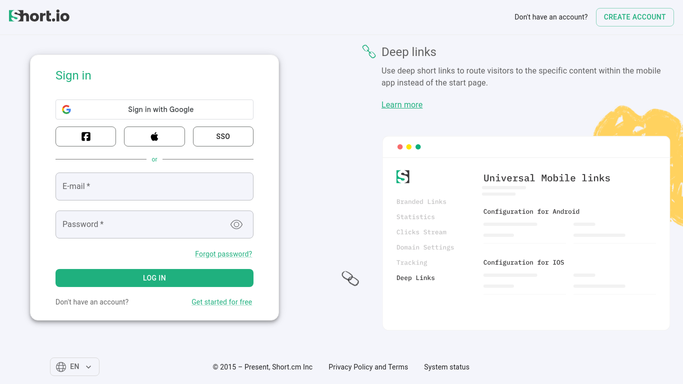This screenshot has width=683, height=384.
Task: Open the Forgot password link
Action: [x=223, y=254]
